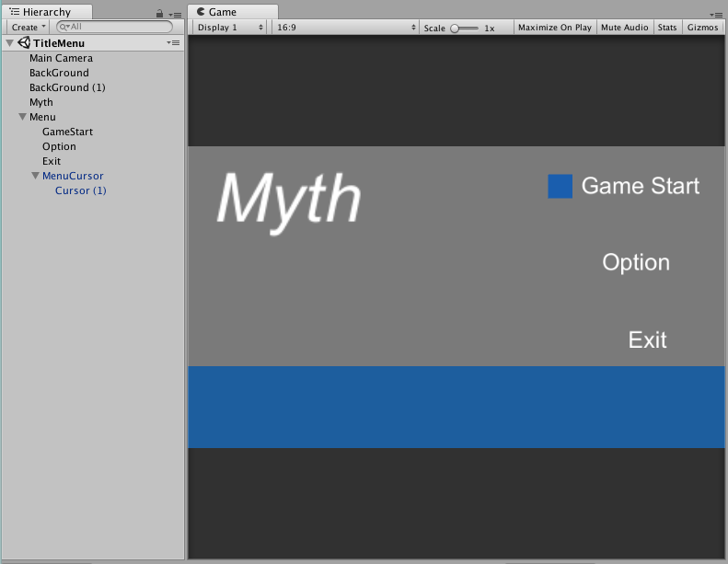Select the TitleMenu scene row
Image resolution: width=728 pixels, height=564 pixels.
click(x=93, y=43)
